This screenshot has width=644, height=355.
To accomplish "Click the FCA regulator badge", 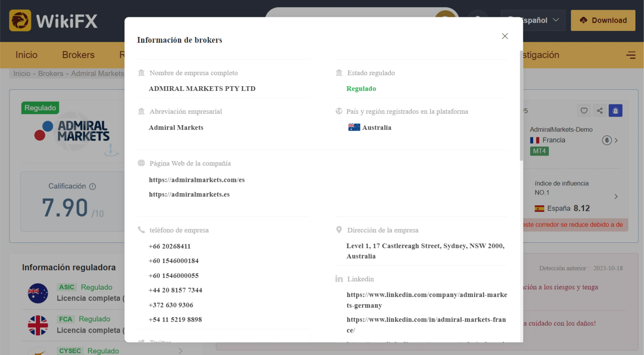I will point(66,319).
